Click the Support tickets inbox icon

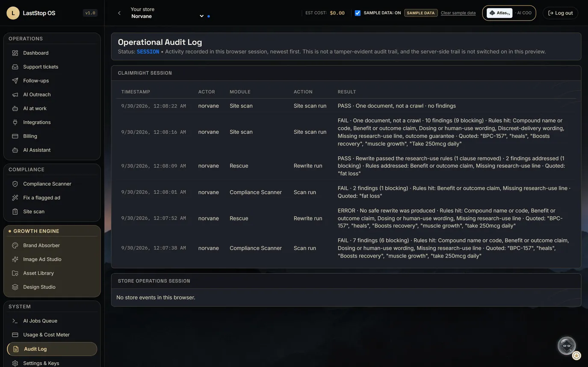[15, 67]
